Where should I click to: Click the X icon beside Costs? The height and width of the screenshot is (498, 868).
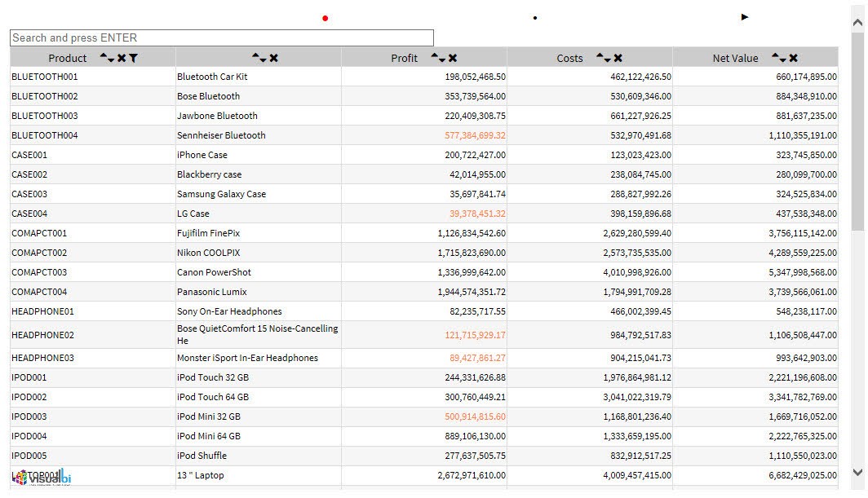coord(618,58)
